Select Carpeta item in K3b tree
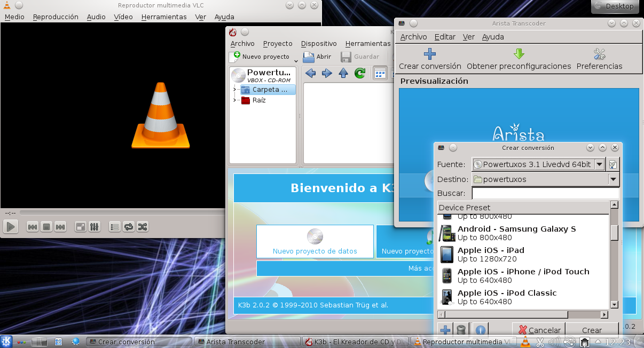644x348 pixels. pos(268,89)
